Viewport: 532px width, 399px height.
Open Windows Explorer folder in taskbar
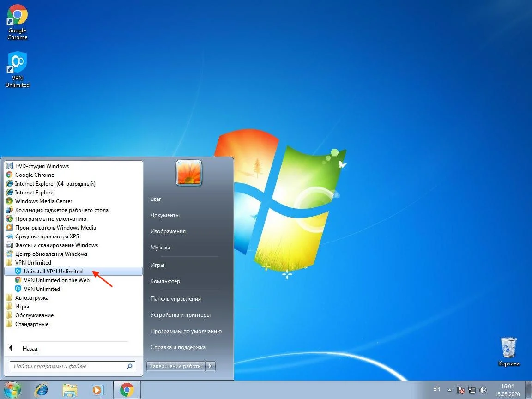(x=70, y=390)
